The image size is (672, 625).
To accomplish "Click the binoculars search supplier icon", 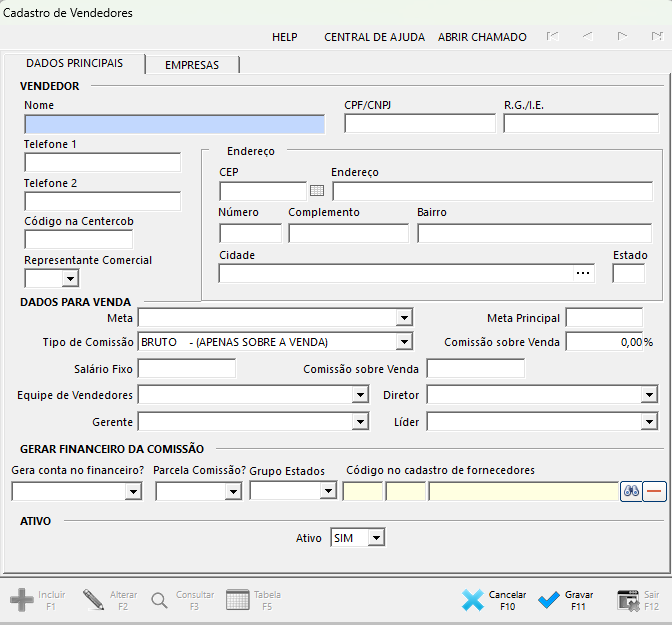I will 631,491.
